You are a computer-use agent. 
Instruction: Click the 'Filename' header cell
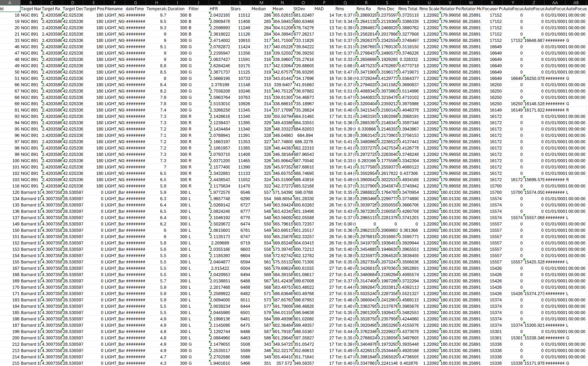tap(115, 9)
